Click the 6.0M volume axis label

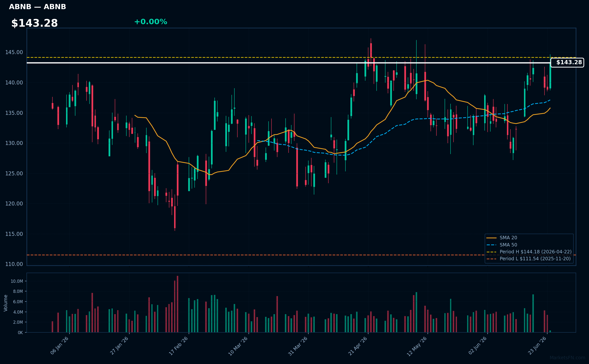tap(18, 302)
